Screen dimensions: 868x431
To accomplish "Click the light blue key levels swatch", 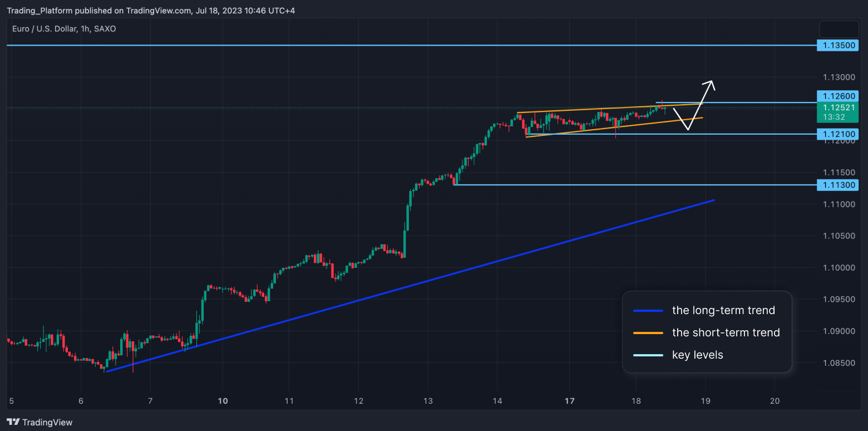I will pyautogui.click(x=648, y=355).
